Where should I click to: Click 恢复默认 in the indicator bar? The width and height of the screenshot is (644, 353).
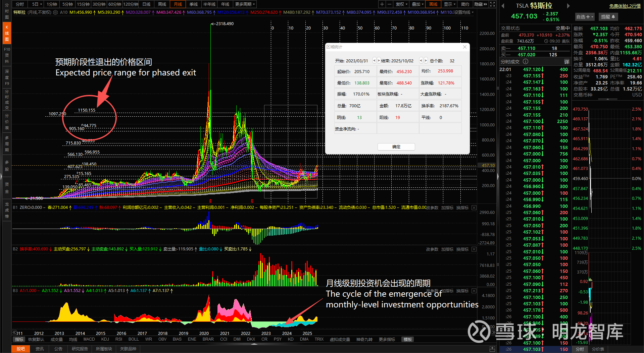pyautogui.click(x=36, y=340)
